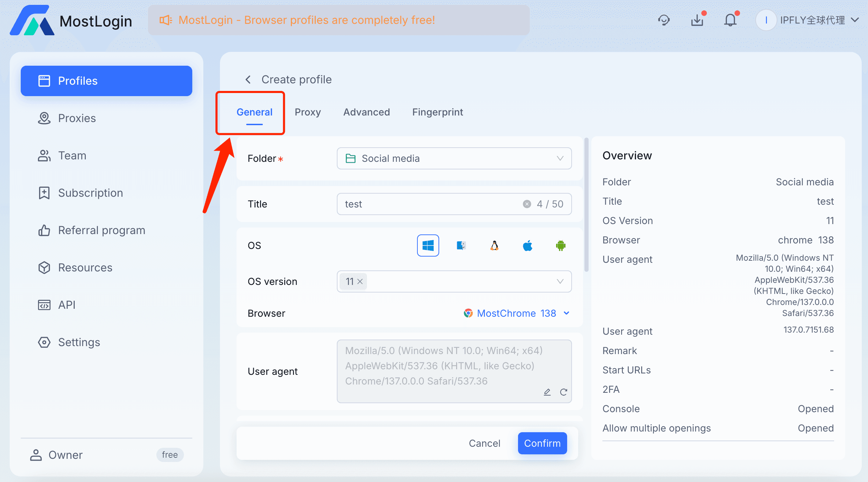Select the Windows OS icon
The height and width of the screenshot is (482, 868).
coord(428,245)
